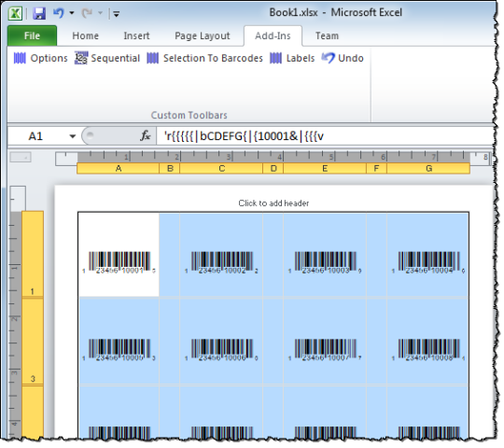Expand the undo history dropdown arrow
The image size is (504, 448).
72,13
